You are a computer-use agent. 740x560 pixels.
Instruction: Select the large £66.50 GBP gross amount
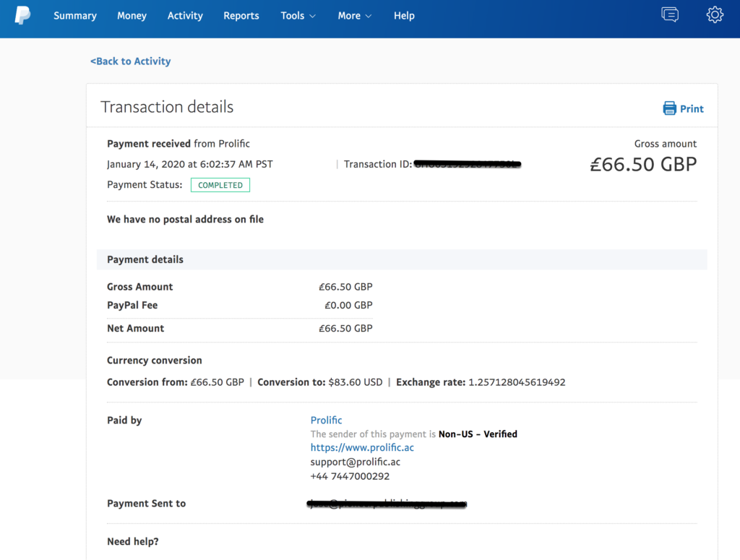tap(643, 164)
